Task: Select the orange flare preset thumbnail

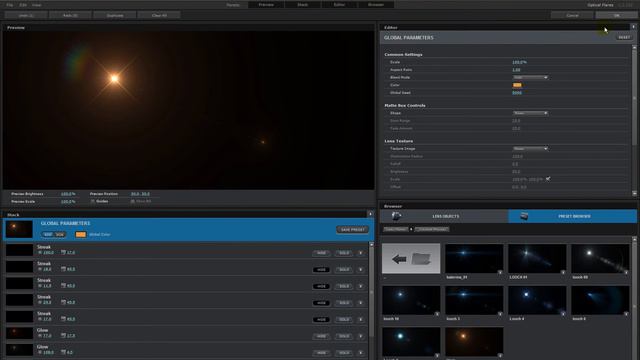Action: pos(474,342)
